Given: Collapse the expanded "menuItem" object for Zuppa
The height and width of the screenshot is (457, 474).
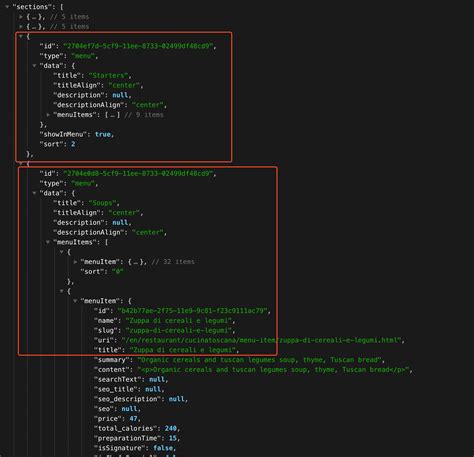Looking at the screenshot, I should (x=76, y=301).
